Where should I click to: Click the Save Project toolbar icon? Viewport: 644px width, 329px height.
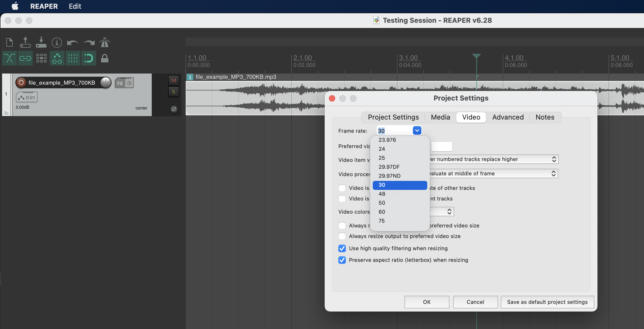41,42
